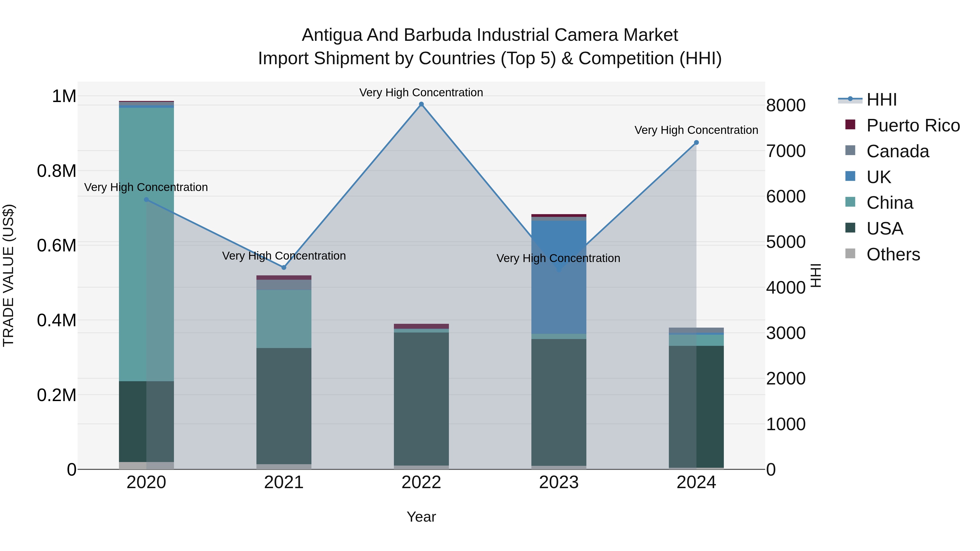Click the '6000' right axis tick label

pyautogui.click(x=786, y=196)
